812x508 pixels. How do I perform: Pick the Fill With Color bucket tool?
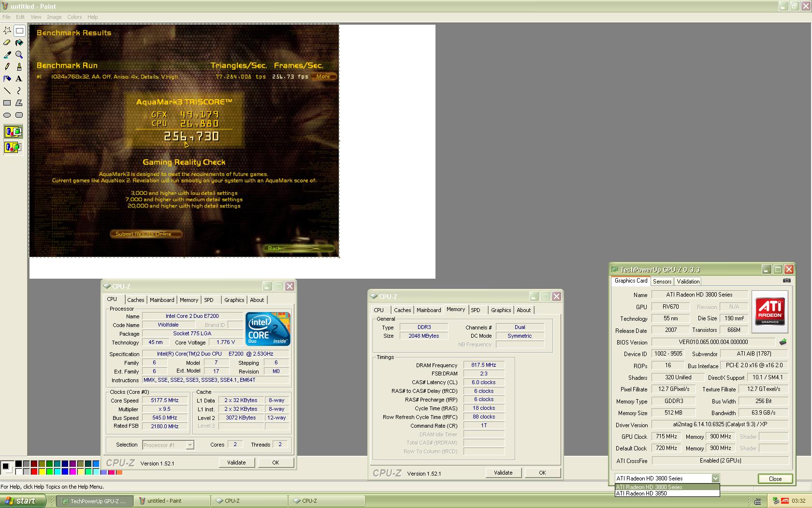[x=19, y=43]
